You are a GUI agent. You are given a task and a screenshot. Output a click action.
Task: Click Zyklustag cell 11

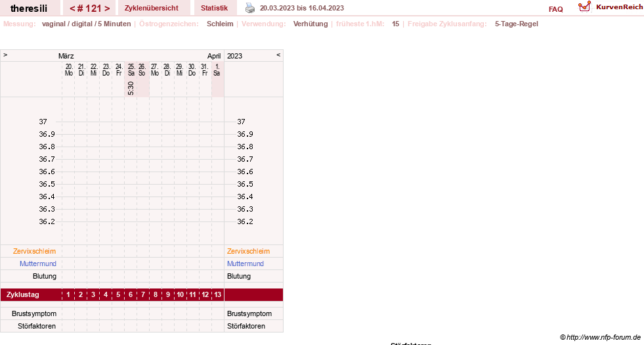point(192,295)
